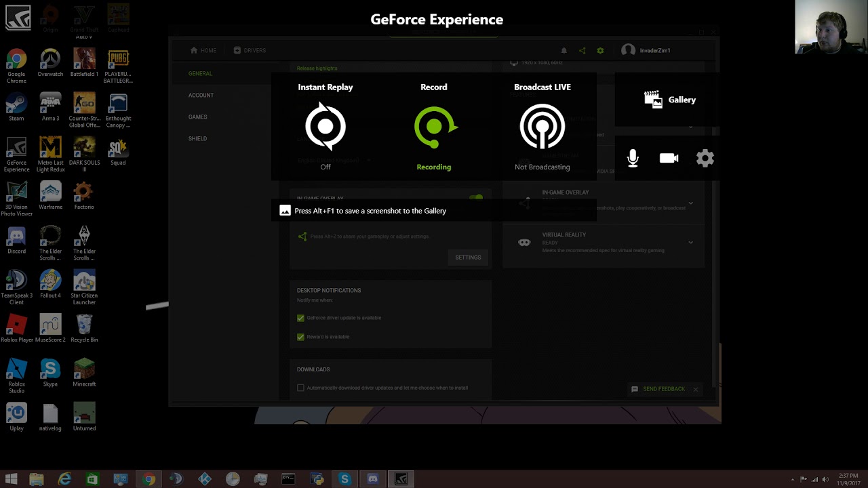Click the Unturned desktop shortcut
The height and width of the screenshot is (488, 868).
(x=84, y=417)
